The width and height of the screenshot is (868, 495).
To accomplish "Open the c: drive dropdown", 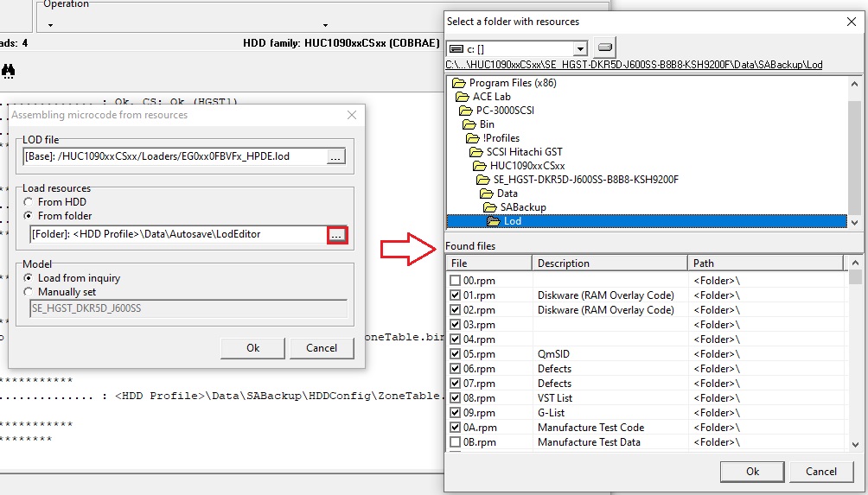I will click(x=580, y=48).
